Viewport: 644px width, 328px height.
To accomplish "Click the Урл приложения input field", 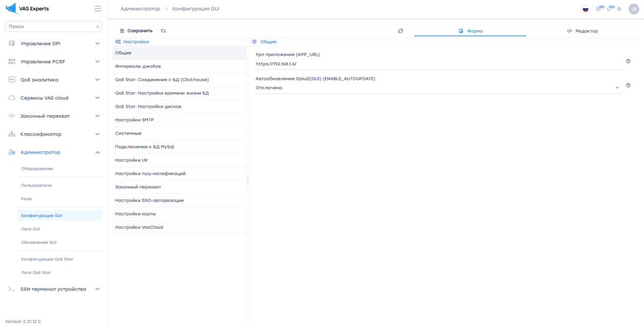I will point(437,64).
